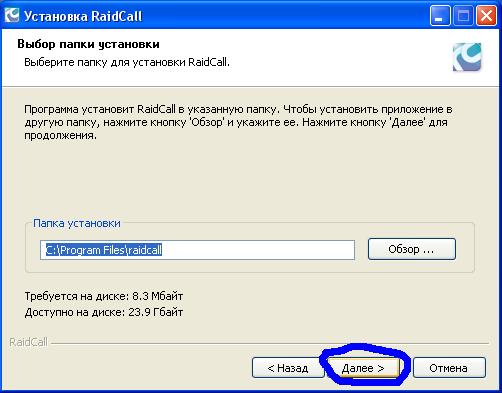Minimize the Установка RaidCall window

pos(439,16)
